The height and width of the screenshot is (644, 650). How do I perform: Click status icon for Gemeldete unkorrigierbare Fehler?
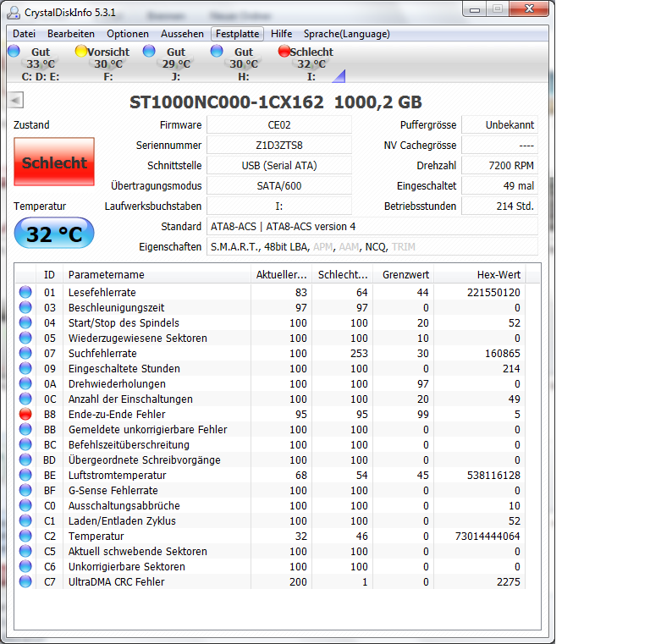[25, 429]
